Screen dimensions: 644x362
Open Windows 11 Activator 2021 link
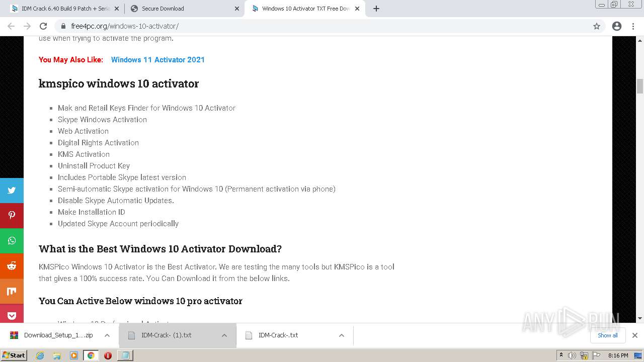click(158, 60)
